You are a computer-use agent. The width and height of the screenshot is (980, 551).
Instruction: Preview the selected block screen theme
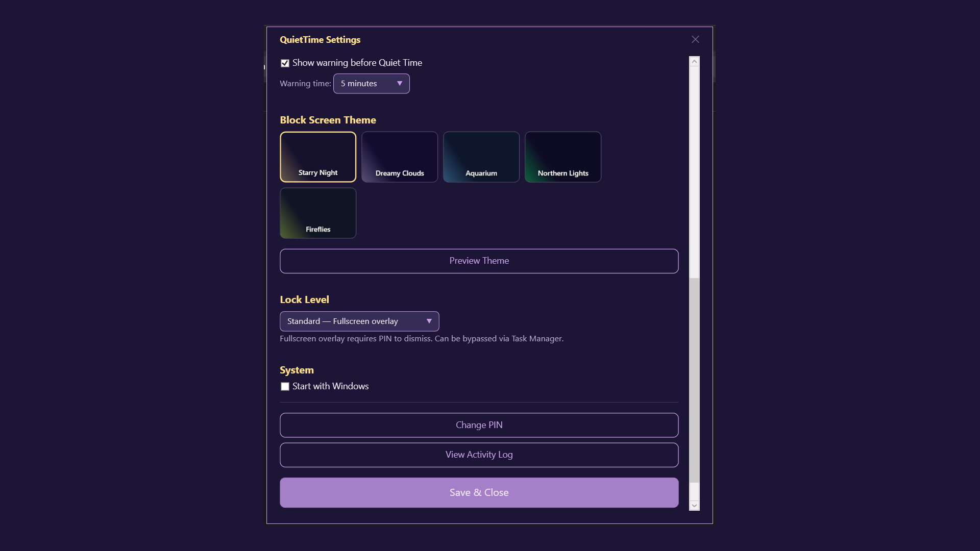pos(479,261)
